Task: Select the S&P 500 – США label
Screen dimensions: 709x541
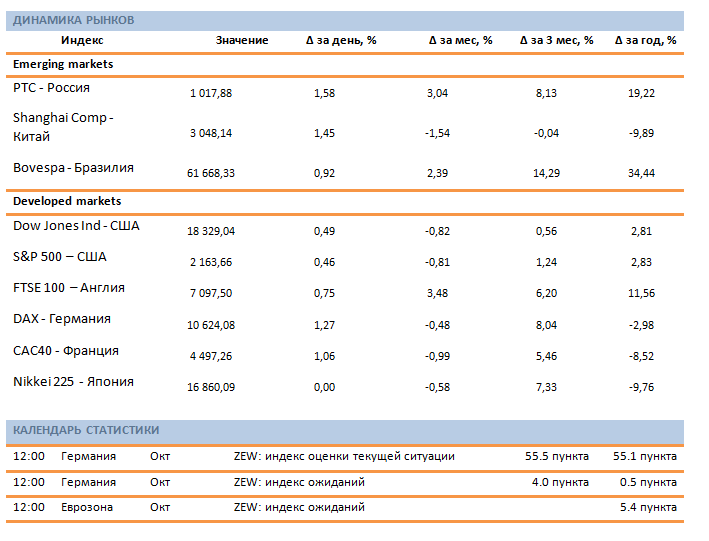Action: tap(59, 257)
